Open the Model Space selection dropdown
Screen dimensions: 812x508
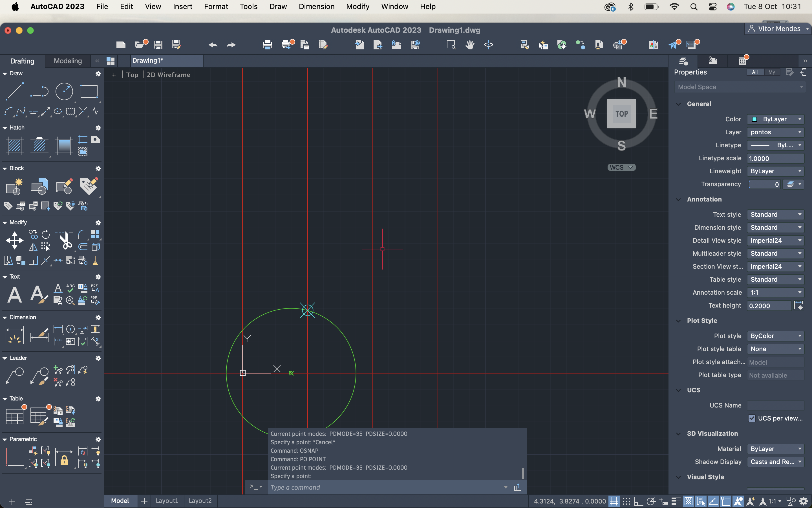[x=740, y=87]
